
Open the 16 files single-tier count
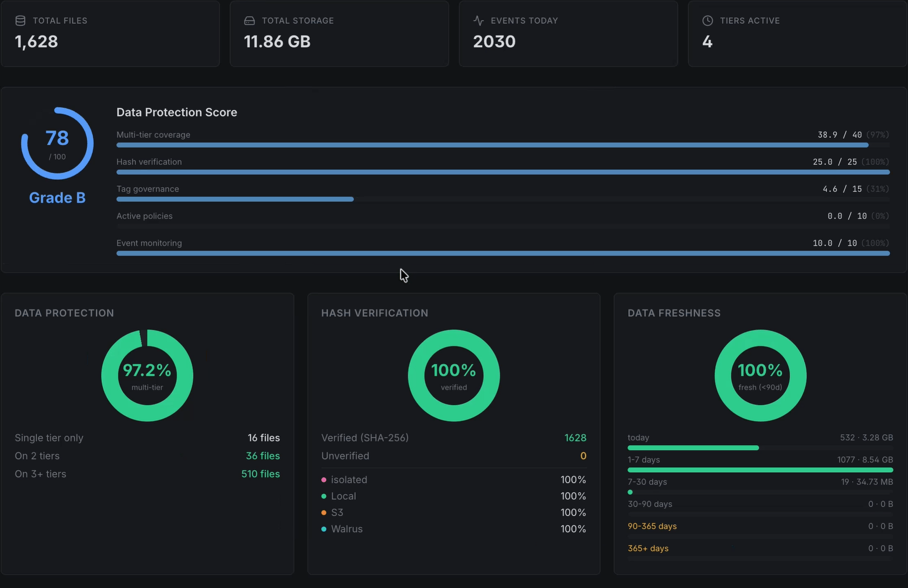(264, 438)
